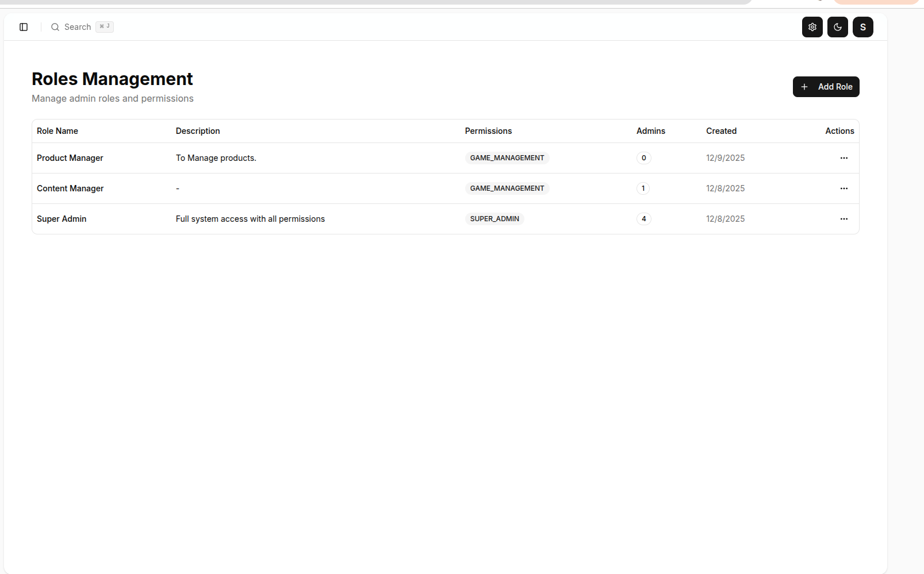Open settings via the gear icon
The width and height of the screenshot is (924, 574).
812,27
